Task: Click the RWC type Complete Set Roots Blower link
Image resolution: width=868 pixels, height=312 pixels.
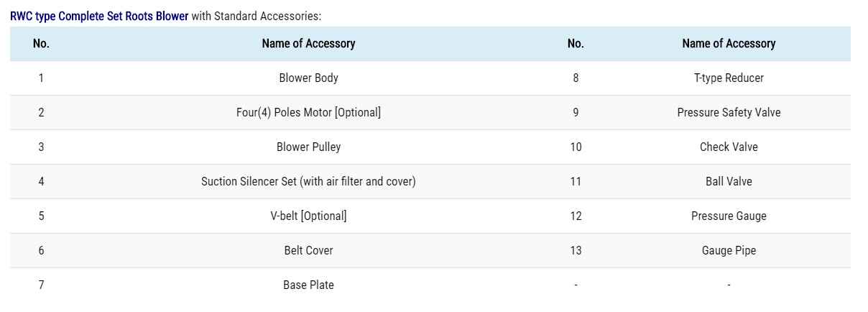Action: (99, 16)
